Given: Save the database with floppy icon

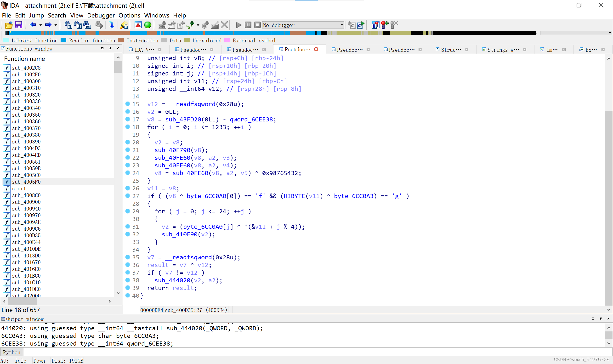Looking at the screenshot, I should pos(19,25).
